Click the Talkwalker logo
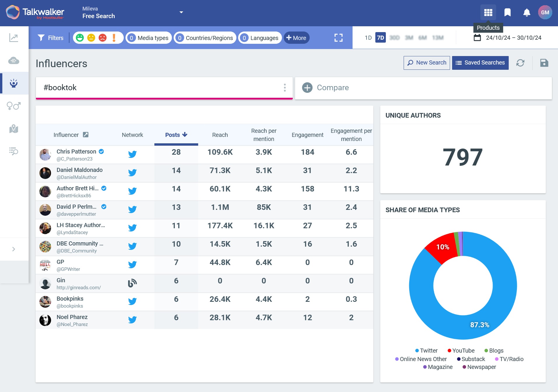The image size is (558, 392). 35,13
